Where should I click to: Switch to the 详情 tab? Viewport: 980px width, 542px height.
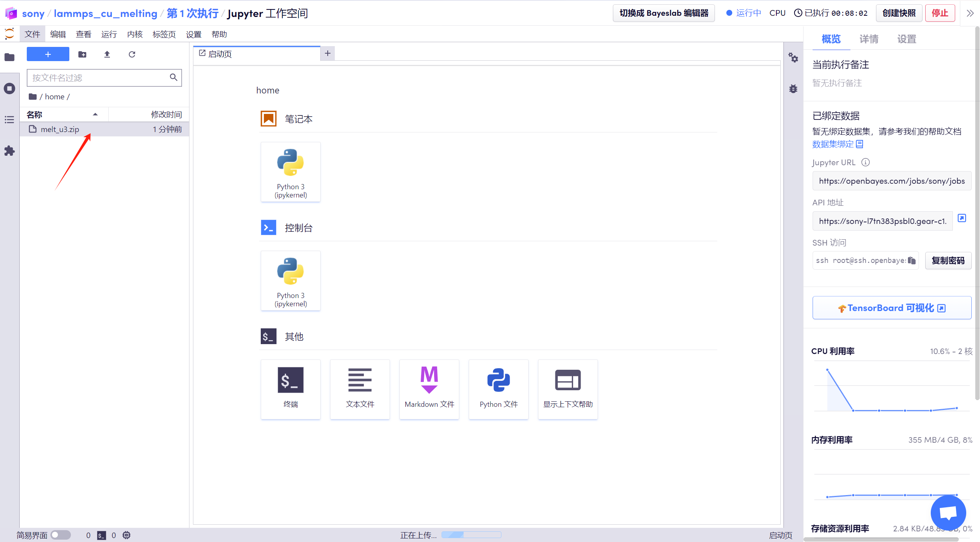(869, 39)
